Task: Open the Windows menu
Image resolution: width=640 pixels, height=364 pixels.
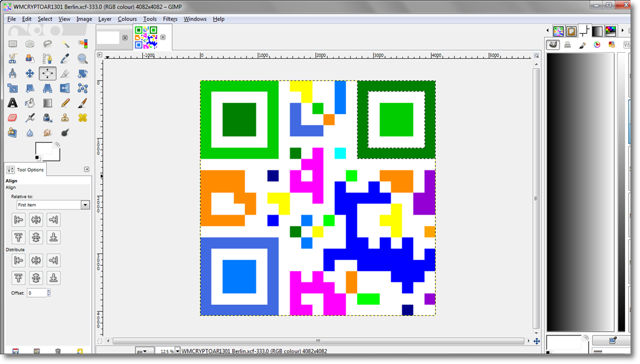Action: coord(195,19)
